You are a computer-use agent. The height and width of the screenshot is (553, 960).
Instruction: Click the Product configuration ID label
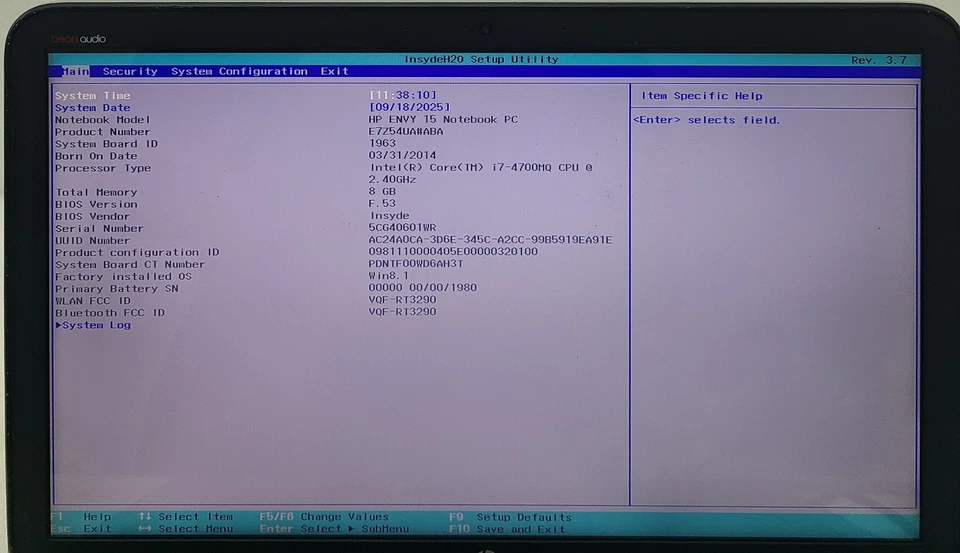click(137, 252)
